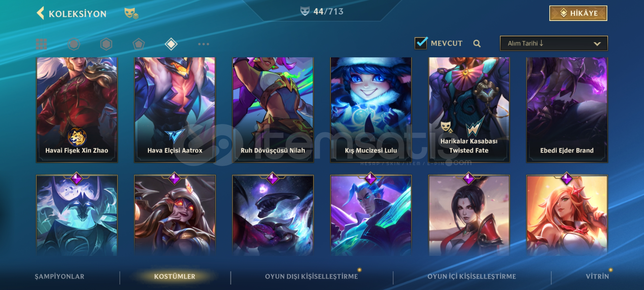Expand the sort dropdown chevron arrow

click(x=597, y=44)
